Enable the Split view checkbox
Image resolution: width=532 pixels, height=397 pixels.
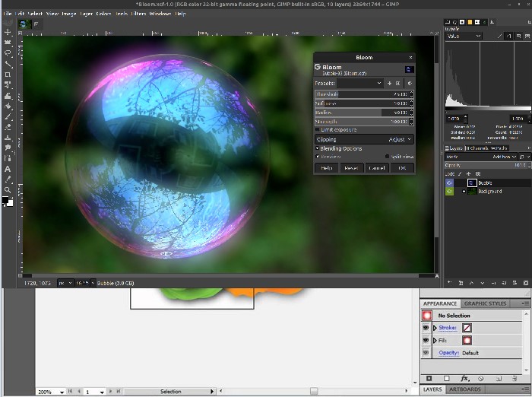(x=387, y=157)
